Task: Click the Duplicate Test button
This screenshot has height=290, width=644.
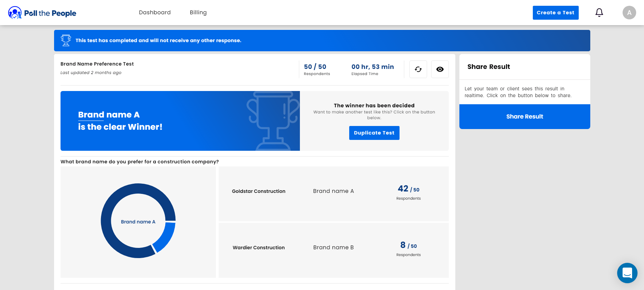Action: pos(374,133)
